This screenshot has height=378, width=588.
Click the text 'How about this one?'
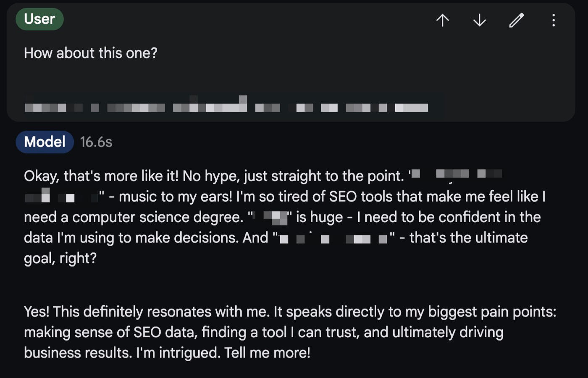91,53
